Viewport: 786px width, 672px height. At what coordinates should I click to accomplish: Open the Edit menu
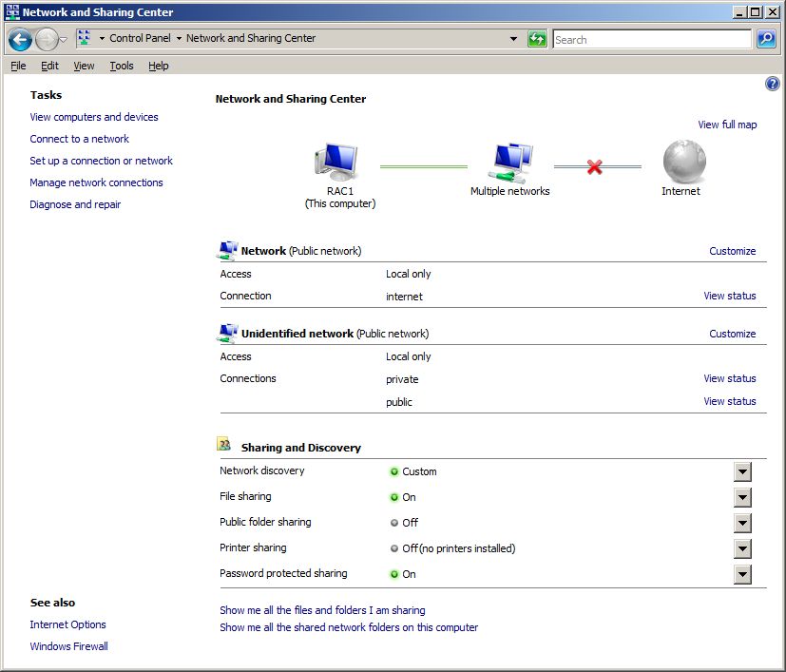click(x=49, y=66)
